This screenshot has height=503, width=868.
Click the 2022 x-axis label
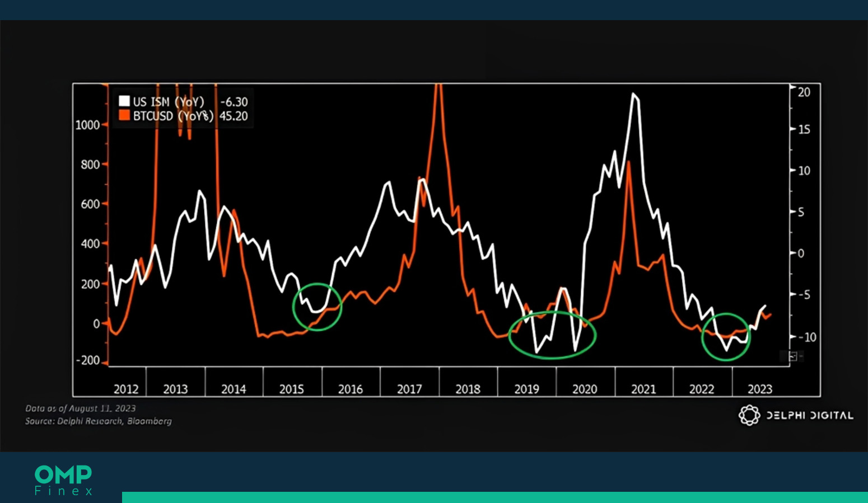(702, 389)
